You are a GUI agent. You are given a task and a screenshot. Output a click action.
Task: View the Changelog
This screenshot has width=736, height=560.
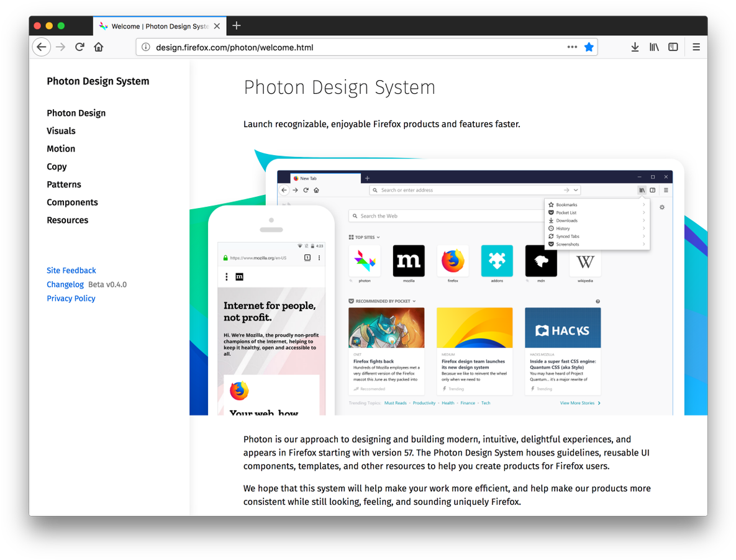(65, 284)
